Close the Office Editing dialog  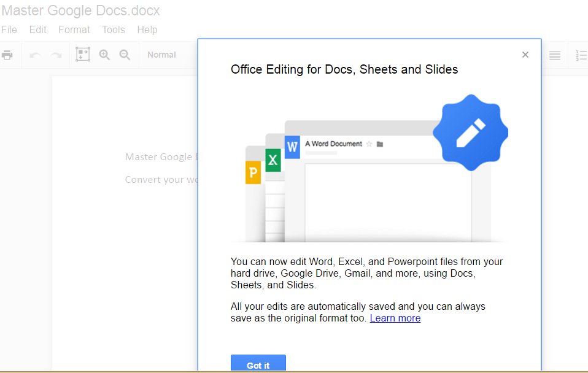pyautogui.click(x=525, y=55)
